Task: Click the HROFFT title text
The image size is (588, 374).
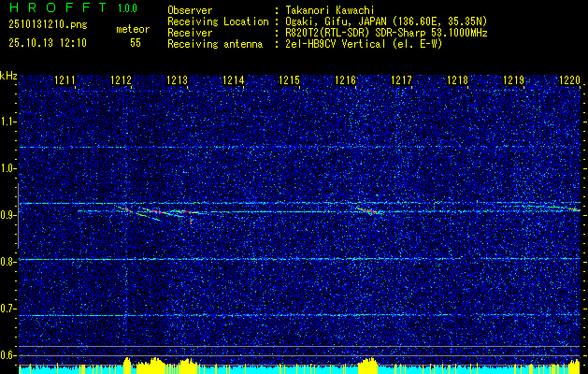Action: pos(59,7)
